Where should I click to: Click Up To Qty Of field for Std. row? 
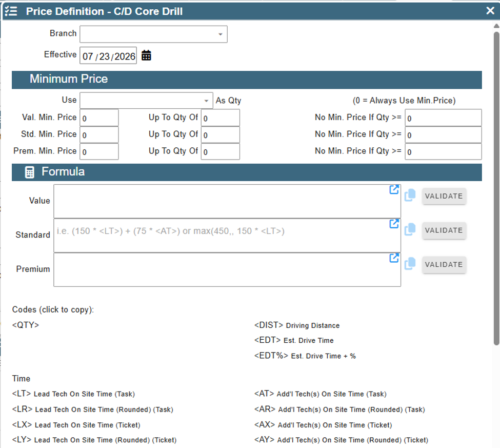221,134
